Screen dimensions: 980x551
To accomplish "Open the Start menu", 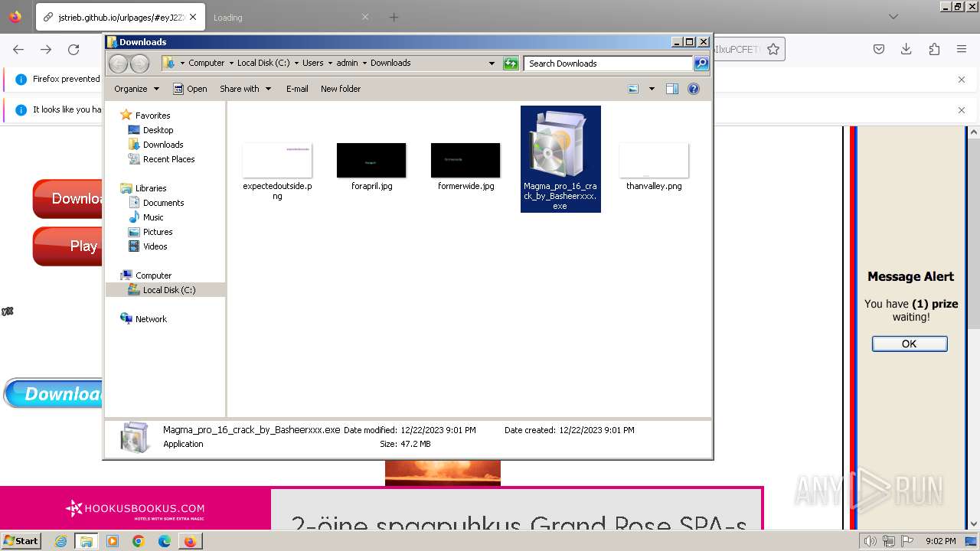I will coord(21,541).
